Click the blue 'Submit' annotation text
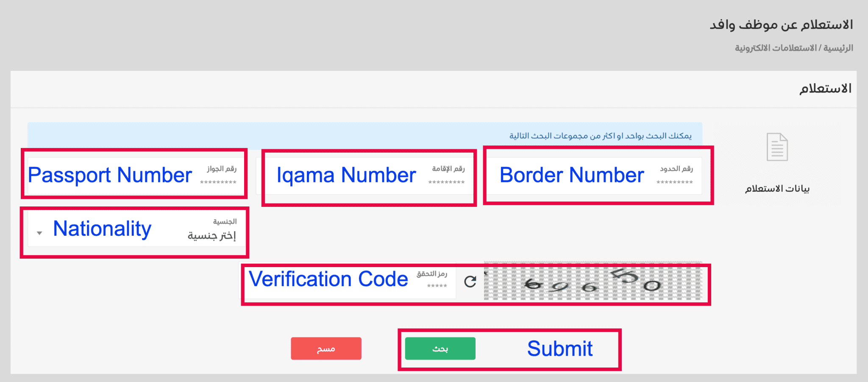 point(559,349)
